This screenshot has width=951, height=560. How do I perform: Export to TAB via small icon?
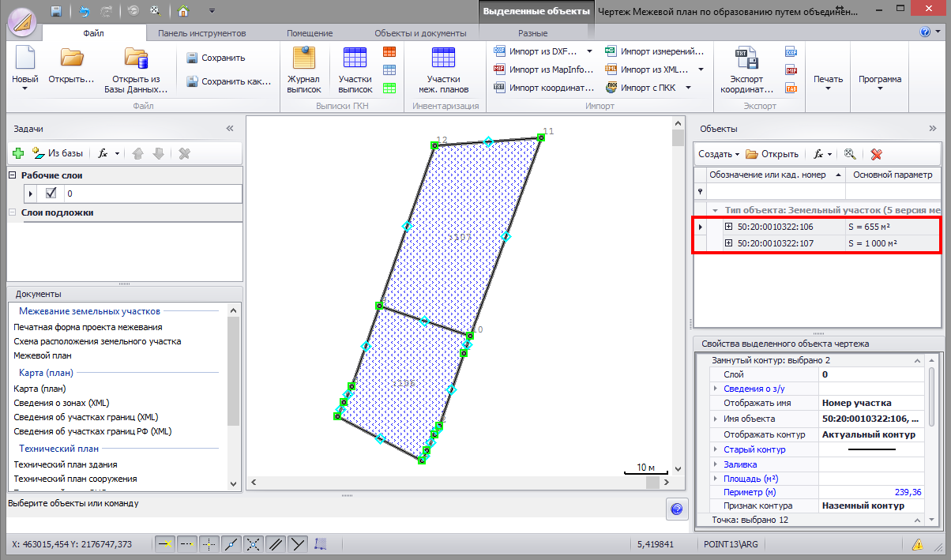[791, 88]
